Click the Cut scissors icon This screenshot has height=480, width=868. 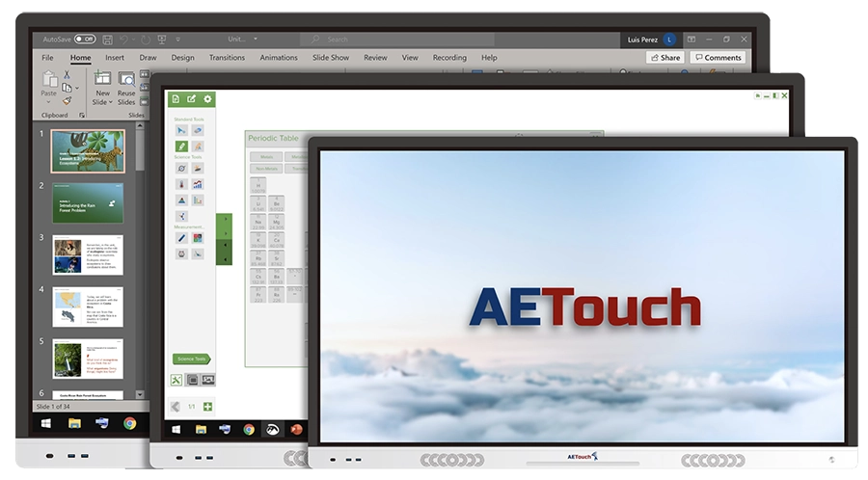pos(67,74)
